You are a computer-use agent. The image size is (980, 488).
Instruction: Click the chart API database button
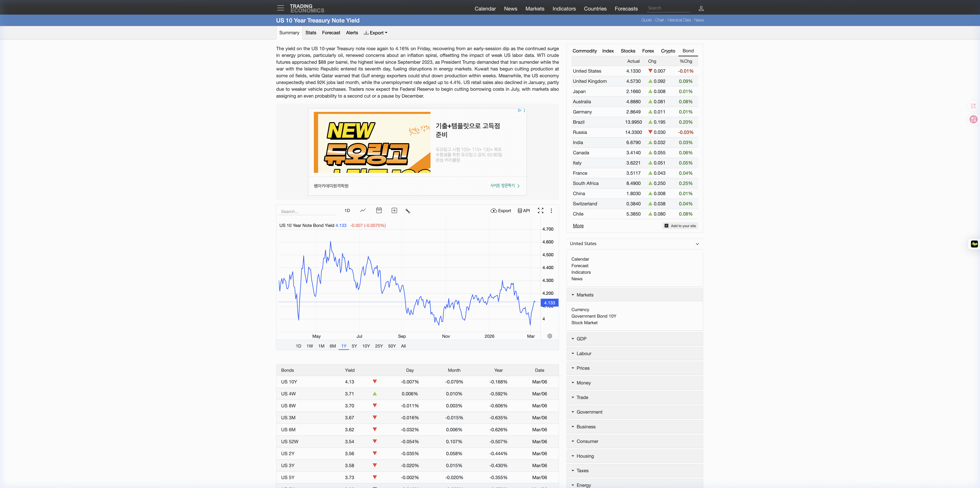[x=524, y=210]
